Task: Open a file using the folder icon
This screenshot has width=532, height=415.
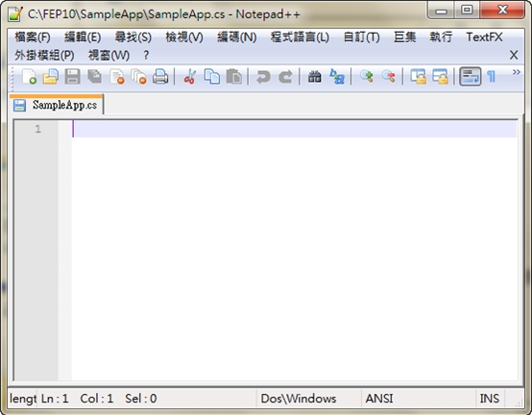Action: click(51, 76)
